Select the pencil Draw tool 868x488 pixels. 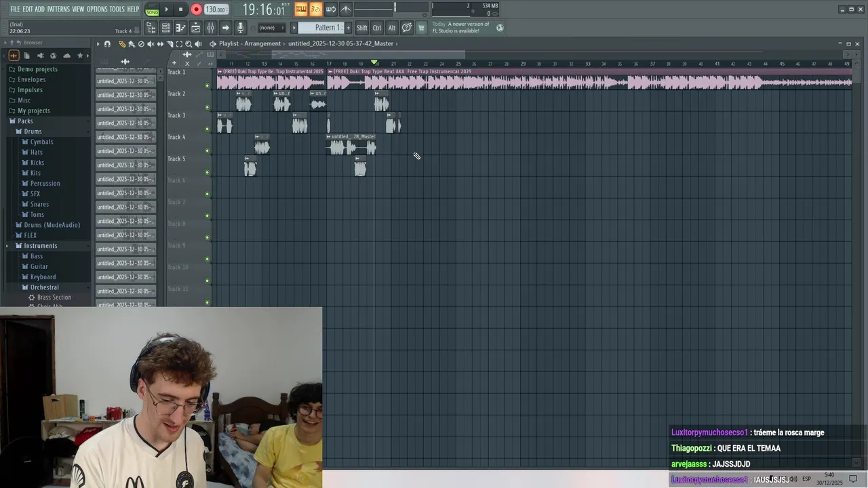click(x=122, y=43)
